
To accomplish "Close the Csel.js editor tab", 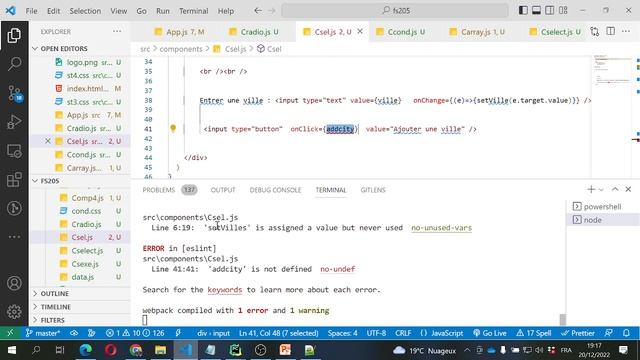I will click(360, 31).
